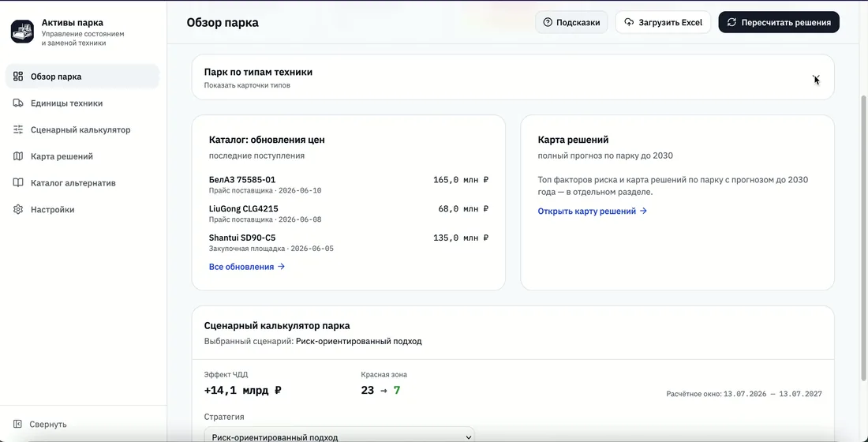Click the collapse sidebar icon

17,425
